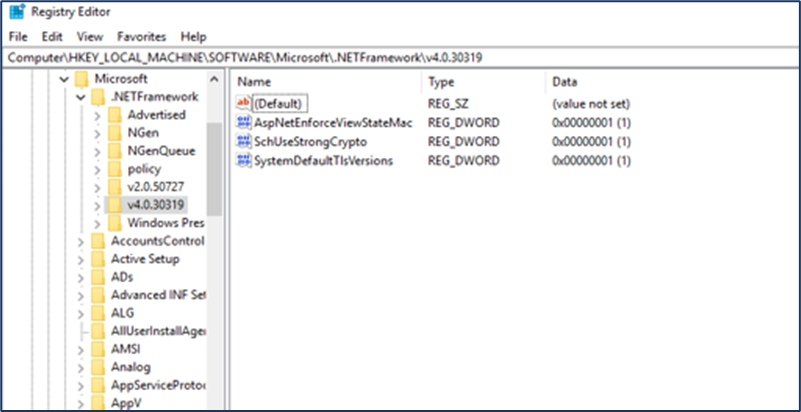Select the Advertised folder icon
This screenshot has width=801, height=412.
tap(115, 115)
